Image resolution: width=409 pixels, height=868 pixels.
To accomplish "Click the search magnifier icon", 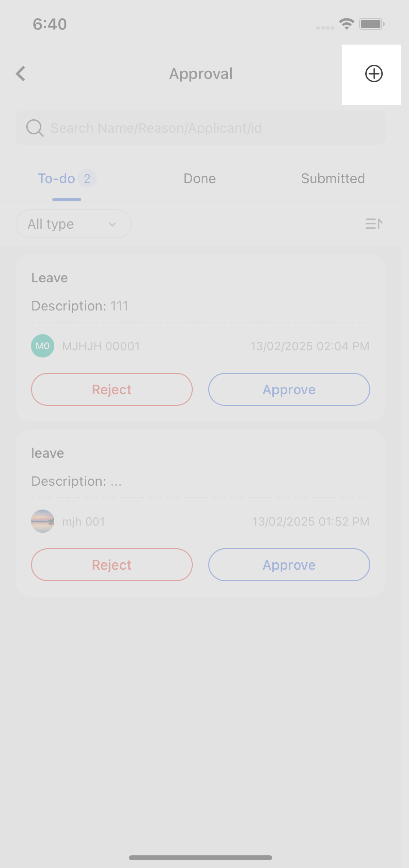I will click(34, 128).
